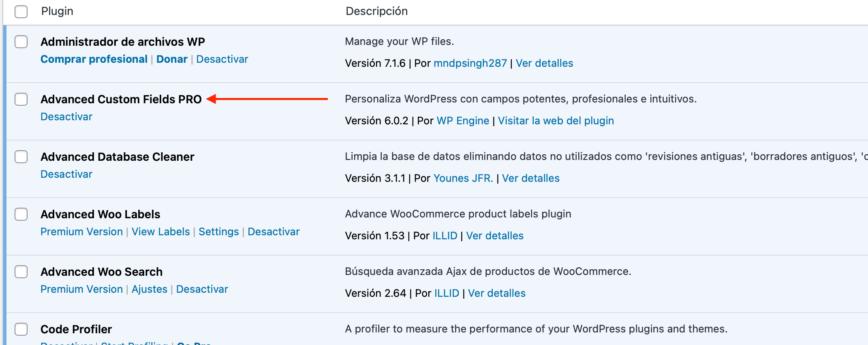868x345 pixels.
Task: Click the 'Limpia la base de datos' description
Action: [x=606, y=156]
